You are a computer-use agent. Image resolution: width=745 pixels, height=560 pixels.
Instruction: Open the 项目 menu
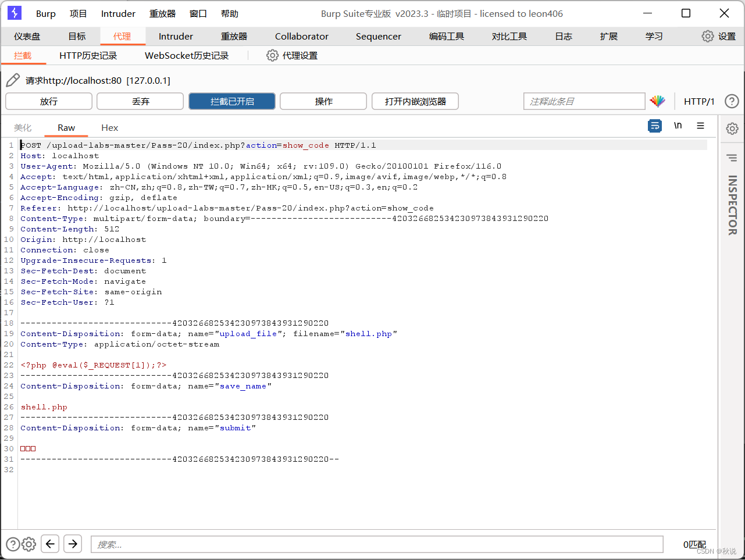[78, 13]
